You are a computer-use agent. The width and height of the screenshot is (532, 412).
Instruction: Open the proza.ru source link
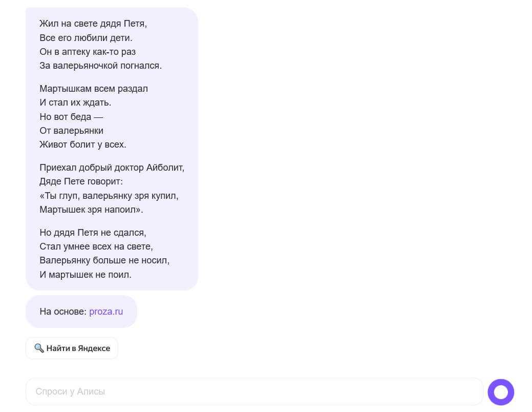click(x=106, y=312)
